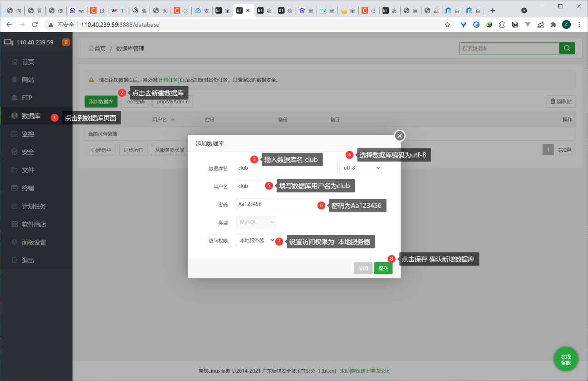Close the 添加数据库 dialog with X icon
588x381 pixels.
click(x=399, y=136)
